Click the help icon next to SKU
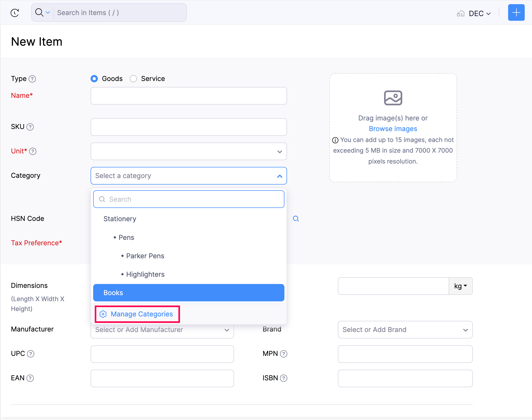The width and height of the screenshot is (532, 420). point(30,127)
